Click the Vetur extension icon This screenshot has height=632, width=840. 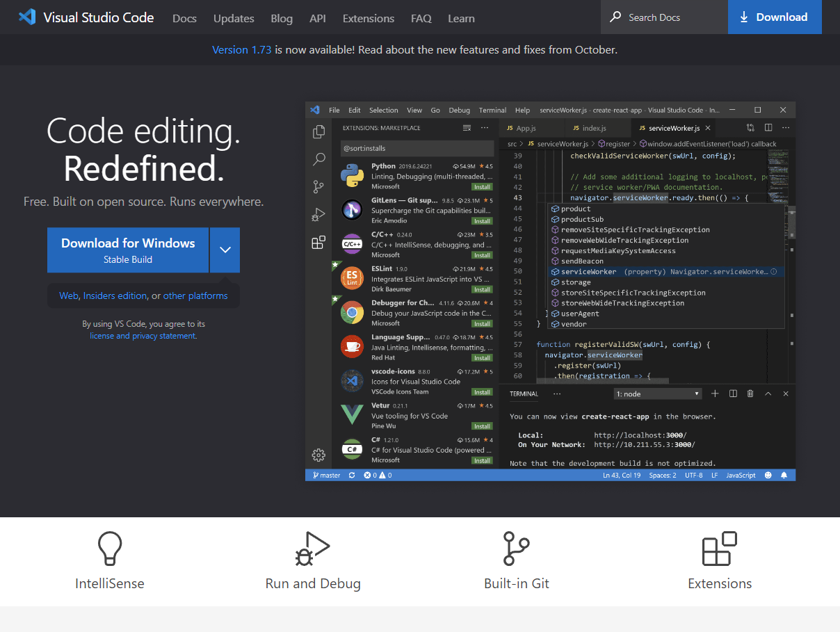click(x=353, y=415)
